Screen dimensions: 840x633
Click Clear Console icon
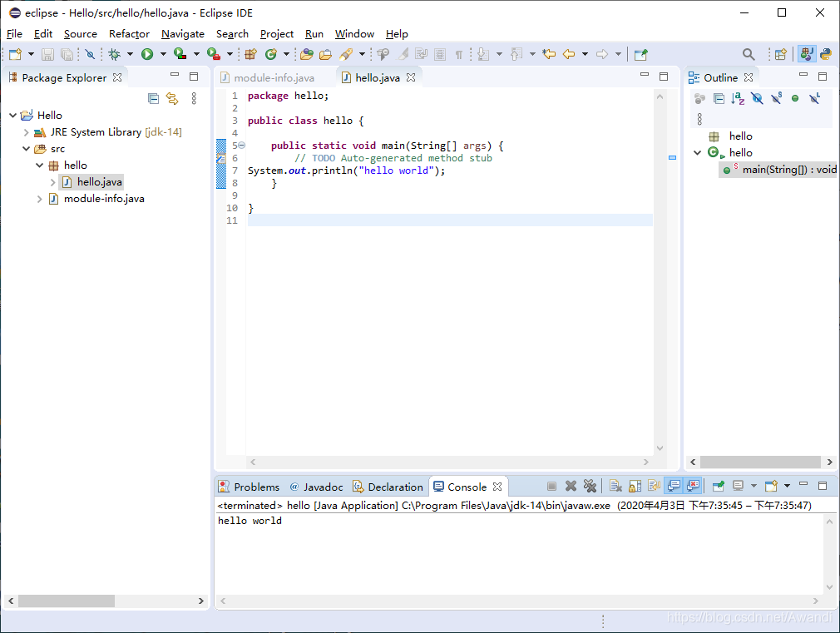click(x=615, y=486)
